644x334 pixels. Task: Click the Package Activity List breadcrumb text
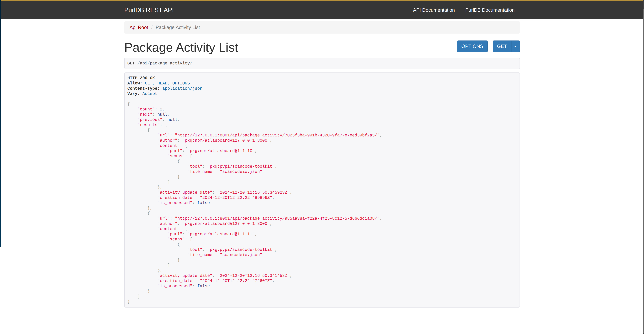177,27
